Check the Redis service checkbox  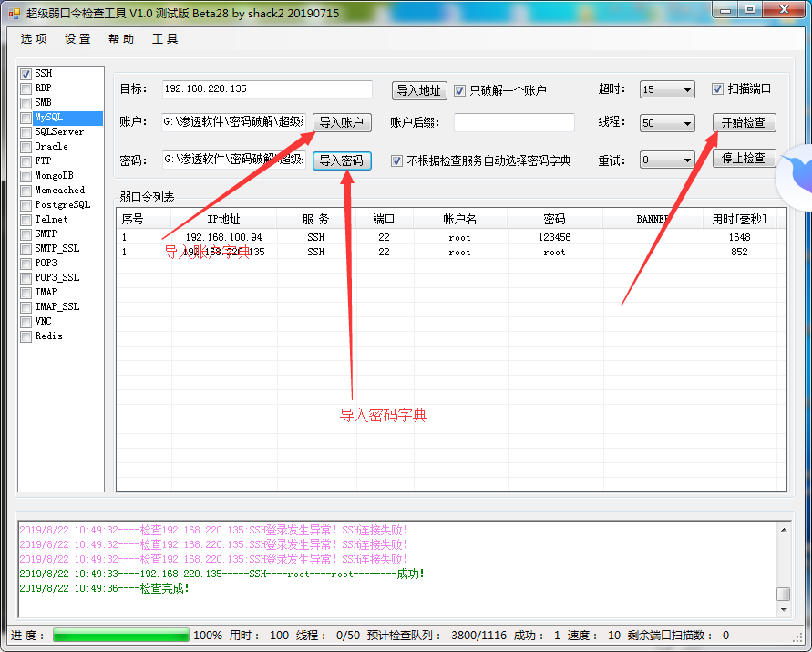tap(26, 336)
